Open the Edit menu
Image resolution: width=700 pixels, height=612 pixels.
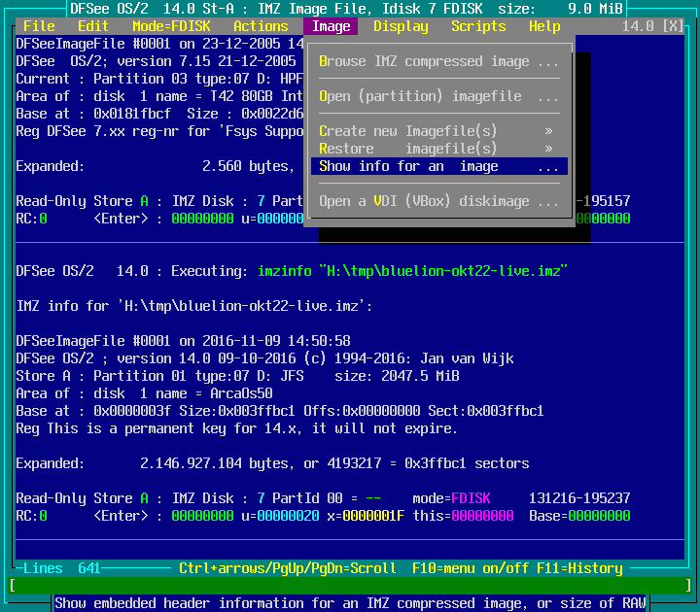(93, 26)
